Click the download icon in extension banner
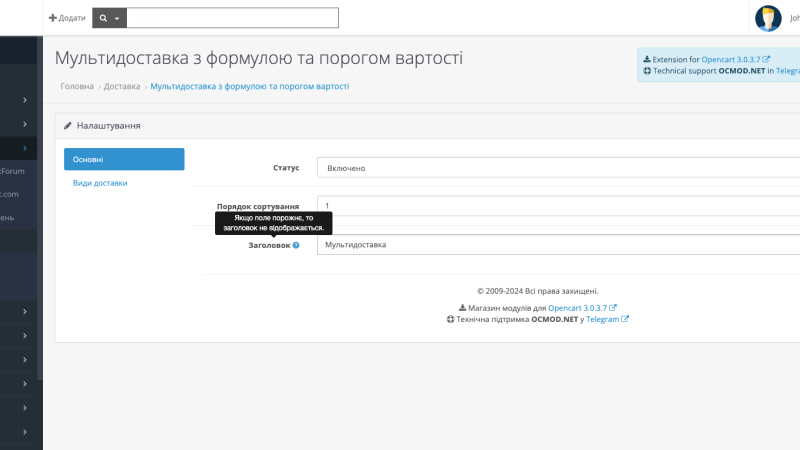Viewport: 800px width, 450px height. pos(646,59)
